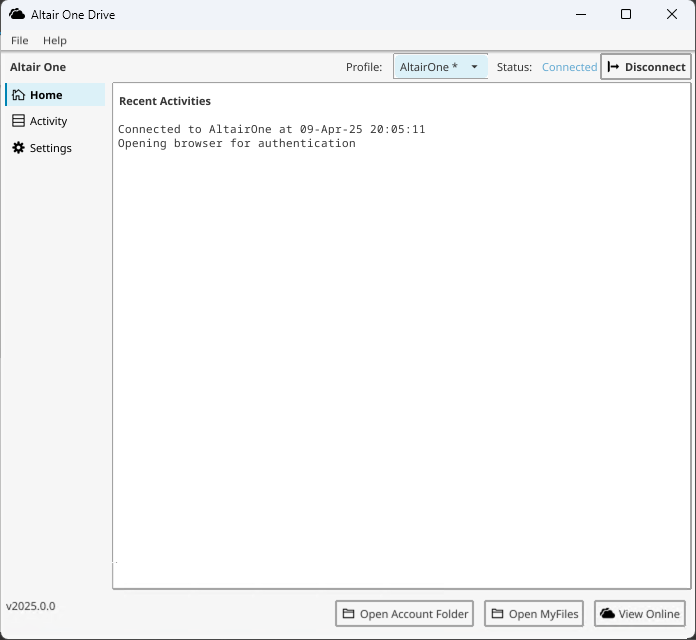696x640 pixels.
Task: Click 'Opening browser for authentication' log entry
Action: [x=237, y=143]
